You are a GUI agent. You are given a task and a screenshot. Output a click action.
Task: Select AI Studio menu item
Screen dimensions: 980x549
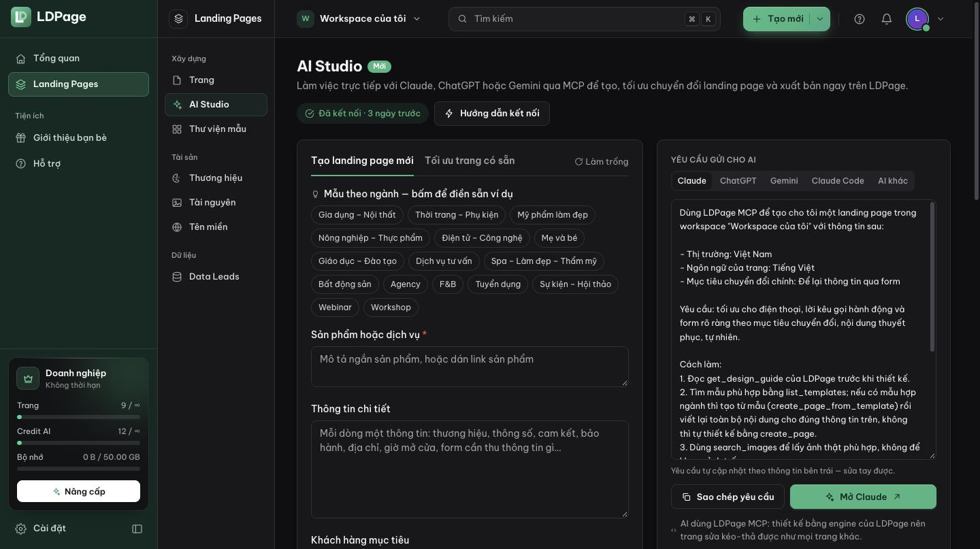216,105
